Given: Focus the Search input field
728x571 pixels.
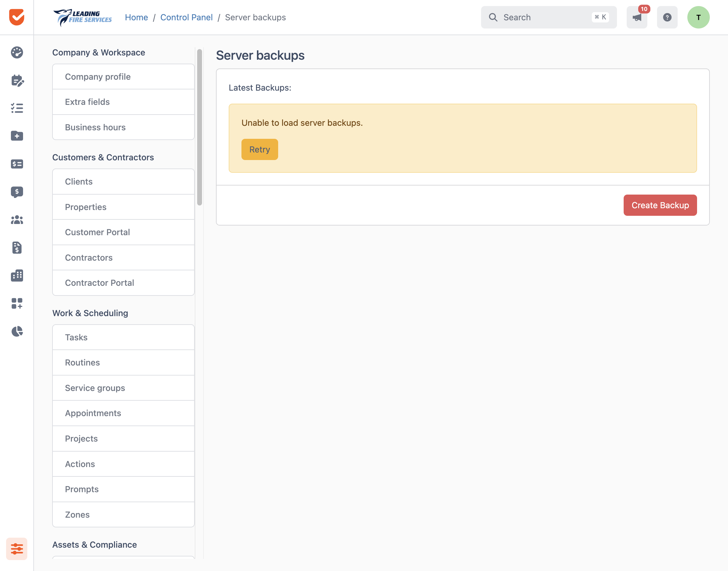Looking at the screenshot, I should (549, 17).
